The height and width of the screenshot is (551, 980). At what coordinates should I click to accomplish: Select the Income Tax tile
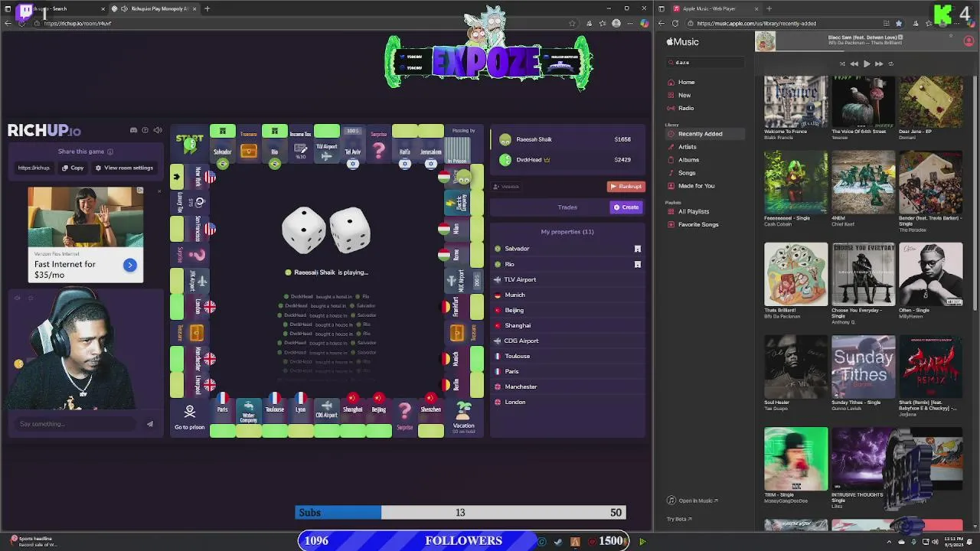click(x=300, y=145)
